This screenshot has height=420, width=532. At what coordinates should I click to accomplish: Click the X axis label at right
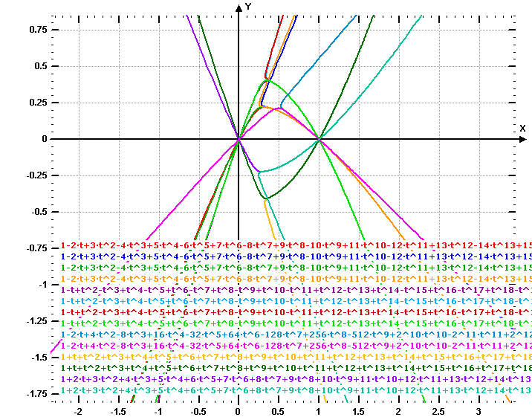point(522,129)
